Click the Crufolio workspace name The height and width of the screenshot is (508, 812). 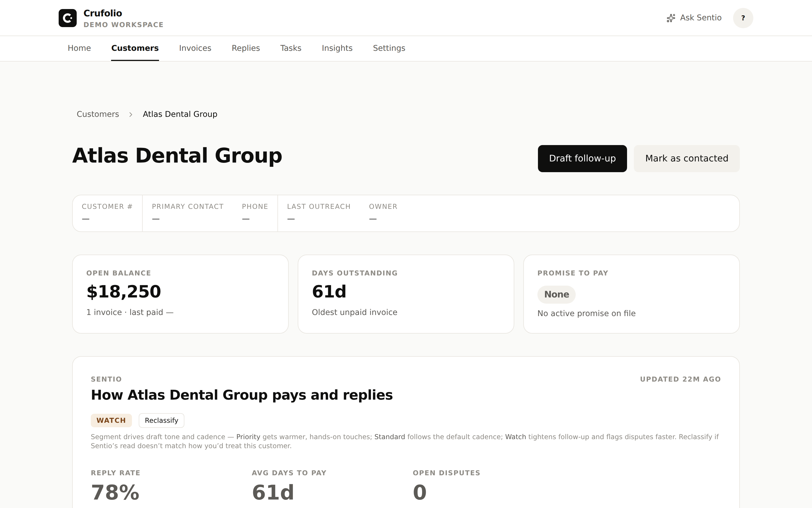point(103,13)
